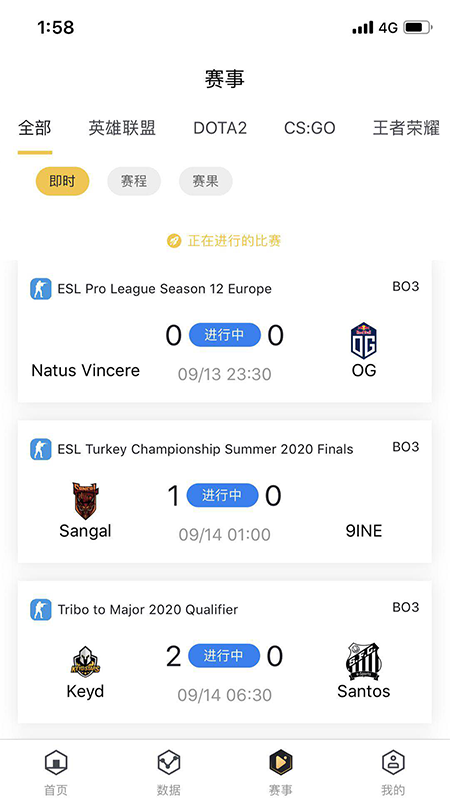Click 进行中 button in Sangal vs 9INE match

(222, 495)
